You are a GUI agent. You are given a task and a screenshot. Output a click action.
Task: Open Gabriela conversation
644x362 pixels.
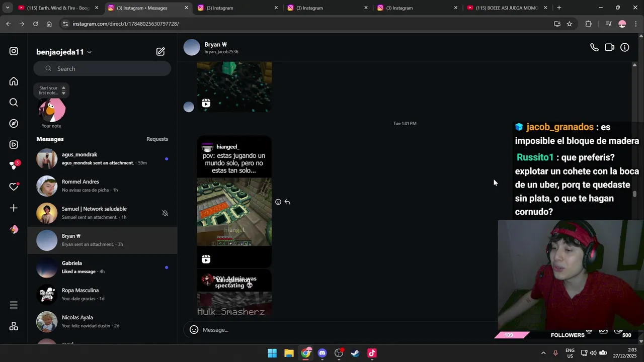(x=102, y=267)
